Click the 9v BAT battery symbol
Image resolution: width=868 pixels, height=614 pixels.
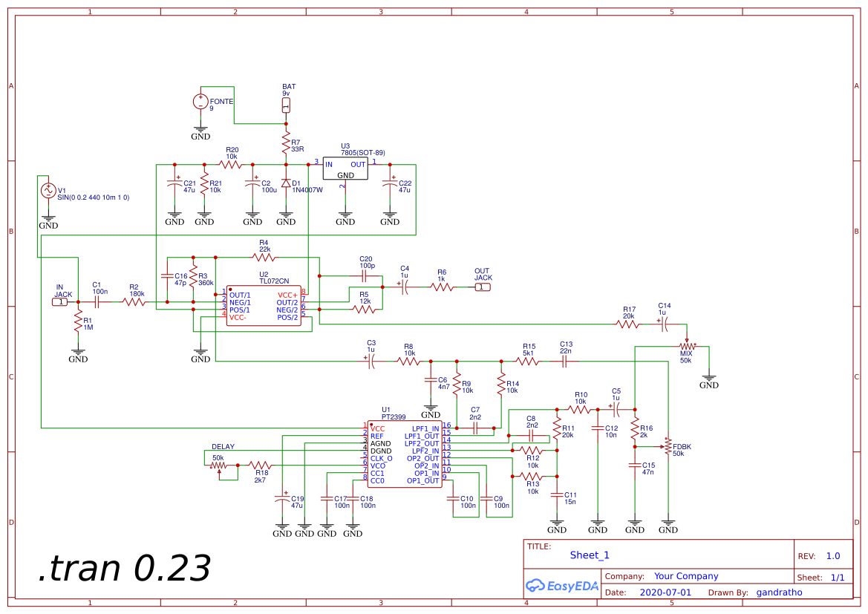coord(287,104)
